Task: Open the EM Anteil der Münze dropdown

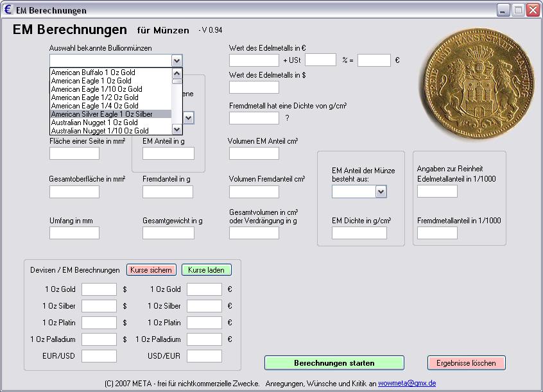Action: 381,191
